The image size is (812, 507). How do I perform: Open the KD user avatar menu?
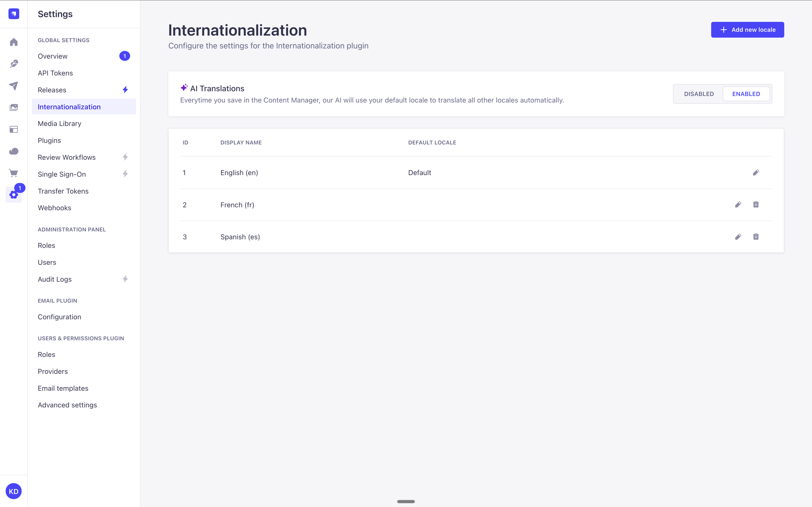tap(14, 491)
